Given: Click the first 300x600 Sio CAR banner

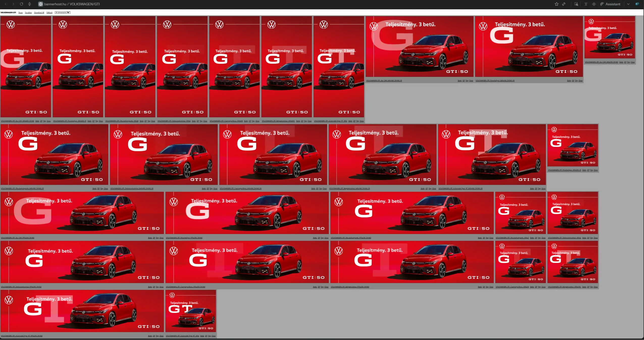Looking at the screenshot, I should 26,67.
